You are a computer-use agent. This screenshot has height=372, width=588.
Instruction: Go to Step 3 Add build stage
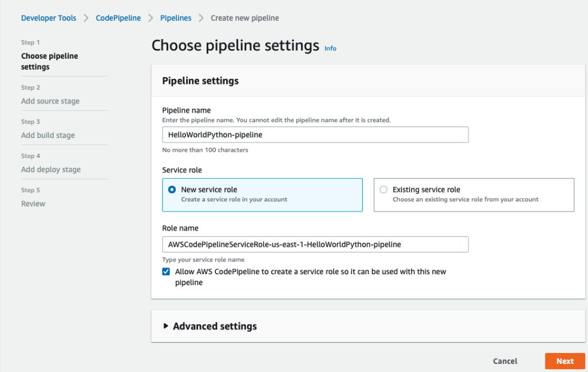48,135
